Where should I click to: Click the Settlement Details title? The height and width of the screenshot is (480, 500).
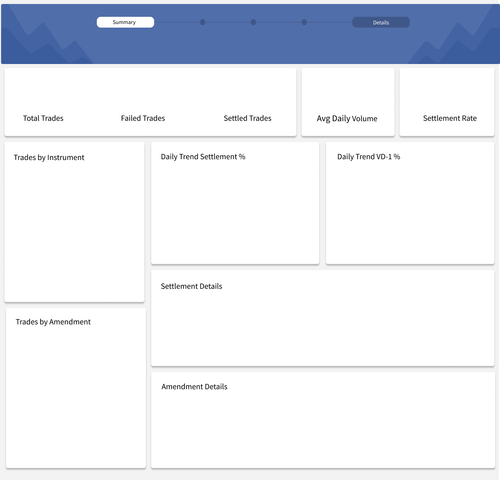coord(191,286)
